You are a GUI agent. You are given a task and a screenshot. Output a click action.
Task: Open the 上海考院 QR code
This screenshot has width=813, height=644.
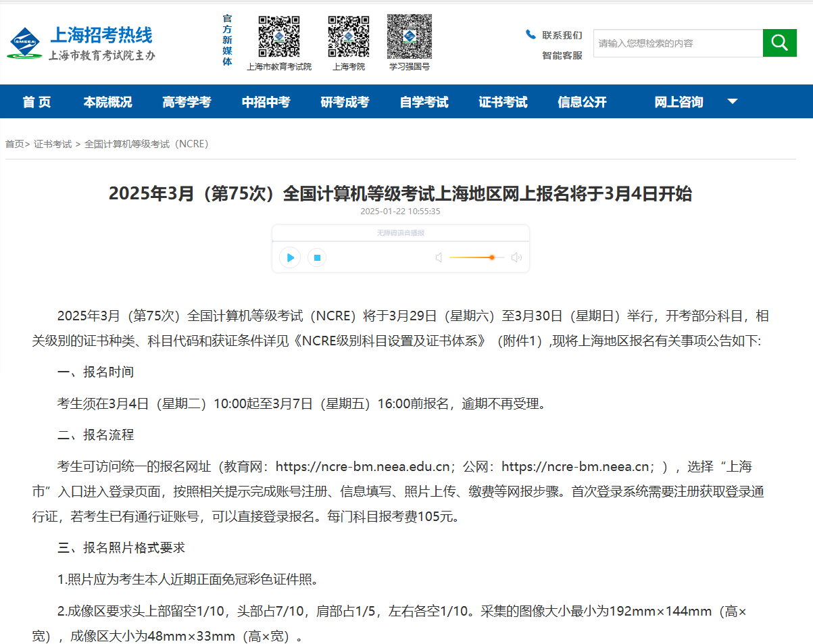coord(348,36)
